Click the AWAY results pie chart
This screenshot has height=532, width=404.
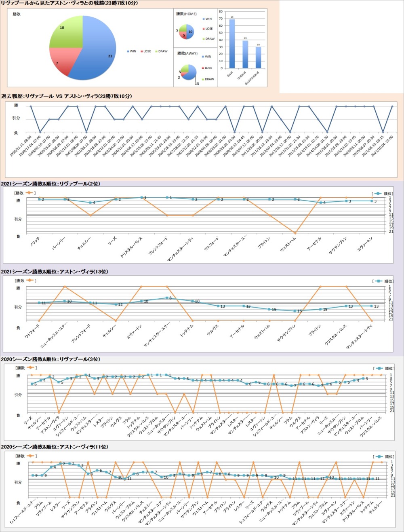[188, 72]
